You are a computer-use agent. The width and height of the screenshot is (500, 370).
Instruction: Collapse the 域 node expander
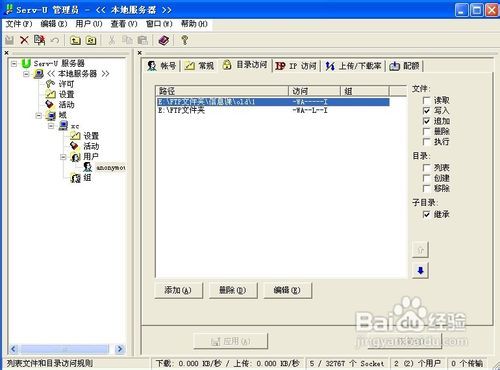tap(39, 116)
